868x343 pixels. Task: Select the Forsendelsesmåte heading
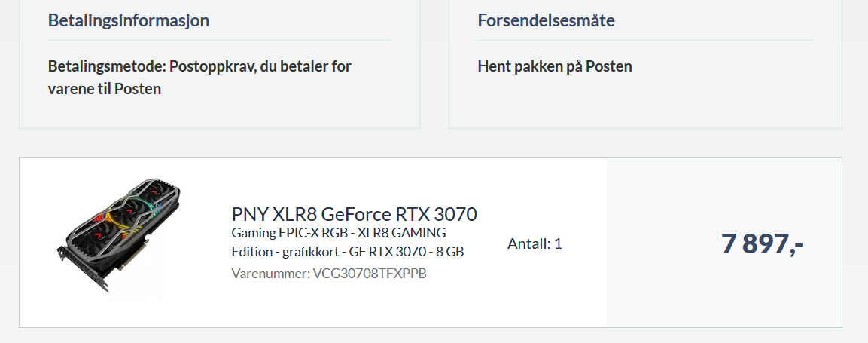(547, 21)
